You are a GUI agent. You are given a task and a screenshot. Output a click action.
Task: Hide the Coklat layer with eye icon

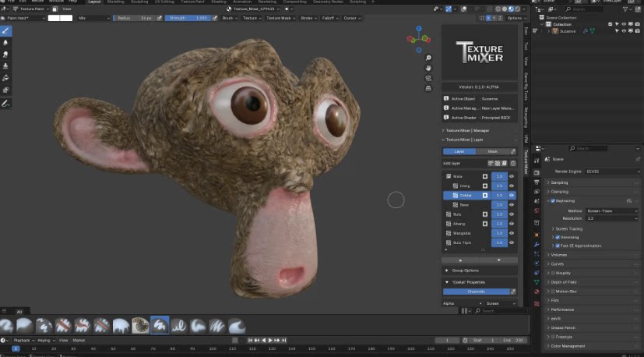tap(511, 196)
